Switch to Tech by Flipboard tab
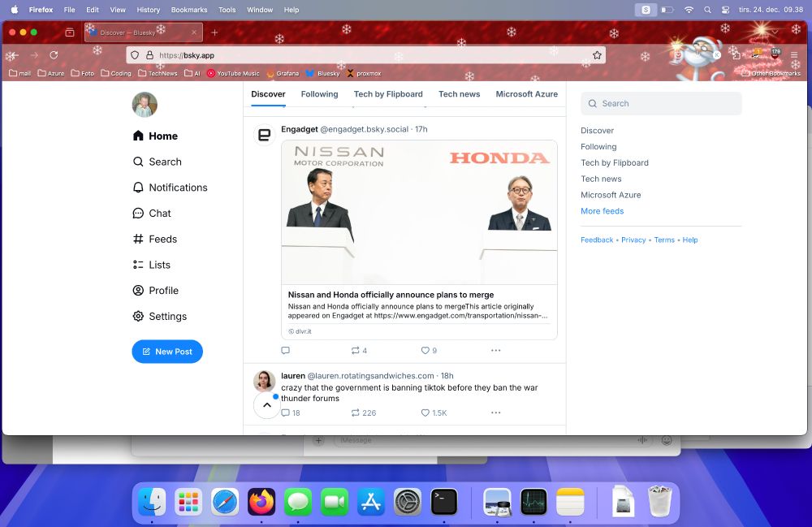Viewport: 812px width, 527px height. 388,94
